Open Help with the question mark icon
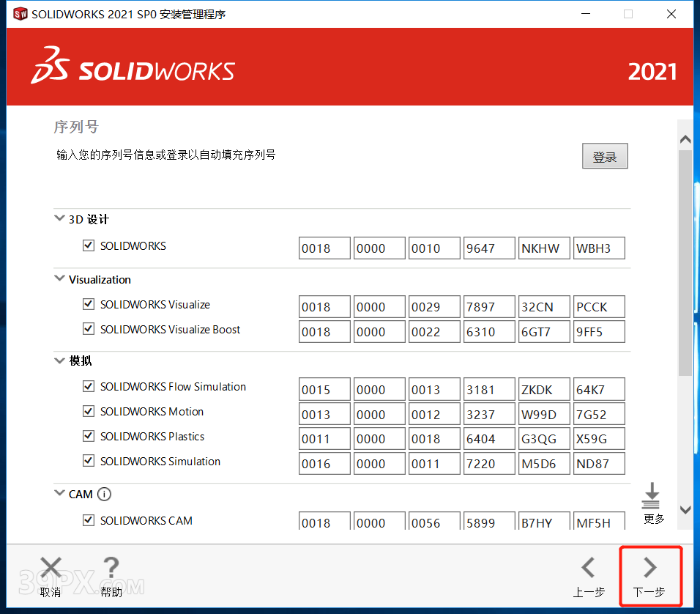This screenshot has height=614, width=700. pyautogui.click(x=111, y=568)
